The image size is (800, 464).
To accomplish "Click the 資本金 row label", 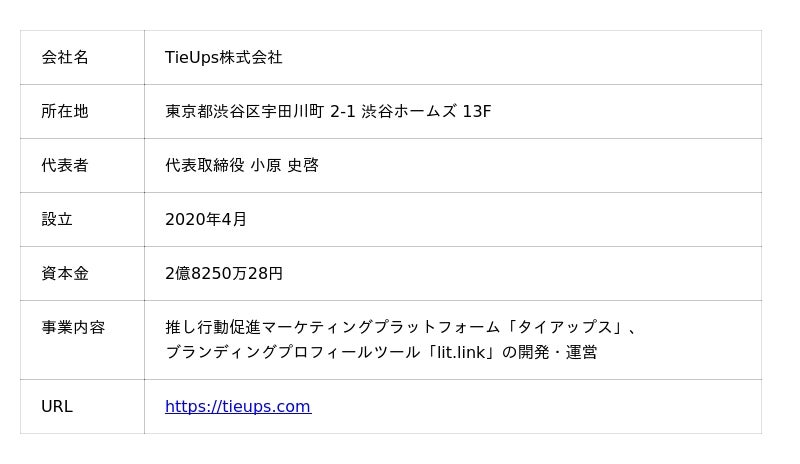I will 65,273.
